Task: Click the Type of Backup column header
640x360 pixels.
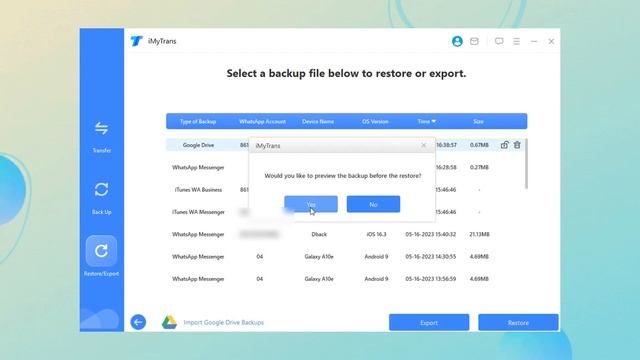Action: click(x=198, y=121)
